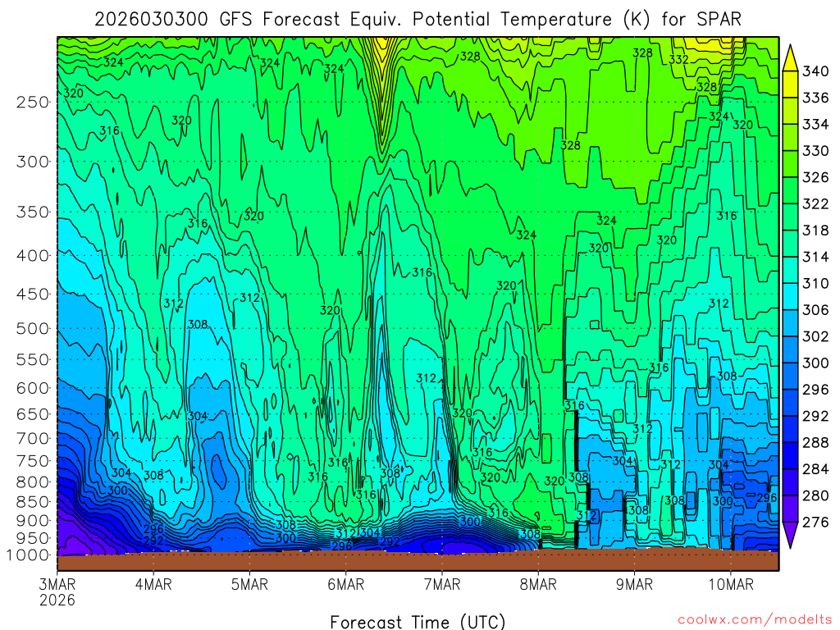Pick the purple colorbar swatch between 276 and 280
This screenshot has width=840, height=630.
pyautogui.click(x=790, y=509)
